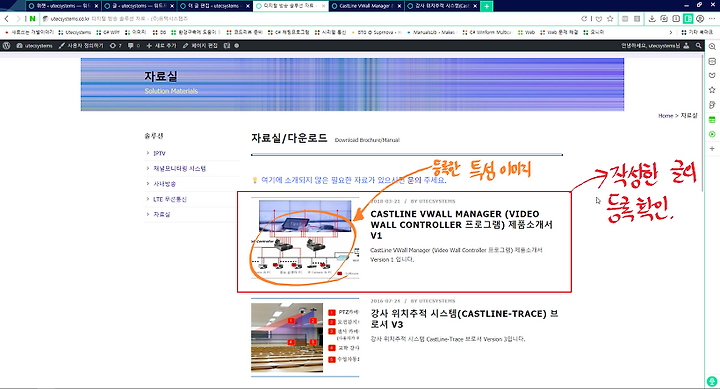Click Edit Page in the admin bar
720x389 pixels.
[200, 45]
